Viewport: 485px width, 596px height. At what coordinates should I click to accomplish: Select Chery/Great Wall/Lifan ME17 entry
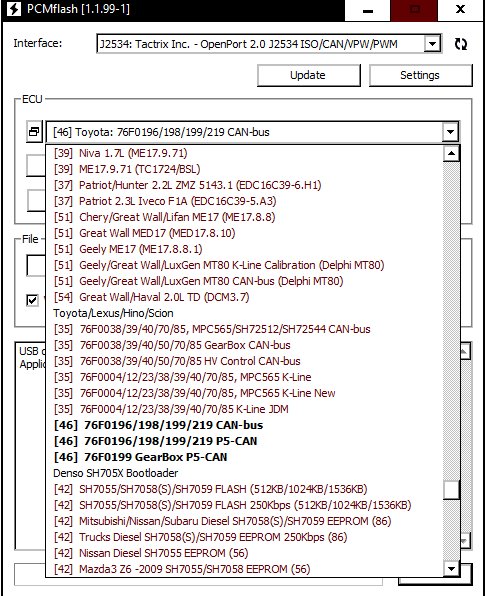[244, 217]
